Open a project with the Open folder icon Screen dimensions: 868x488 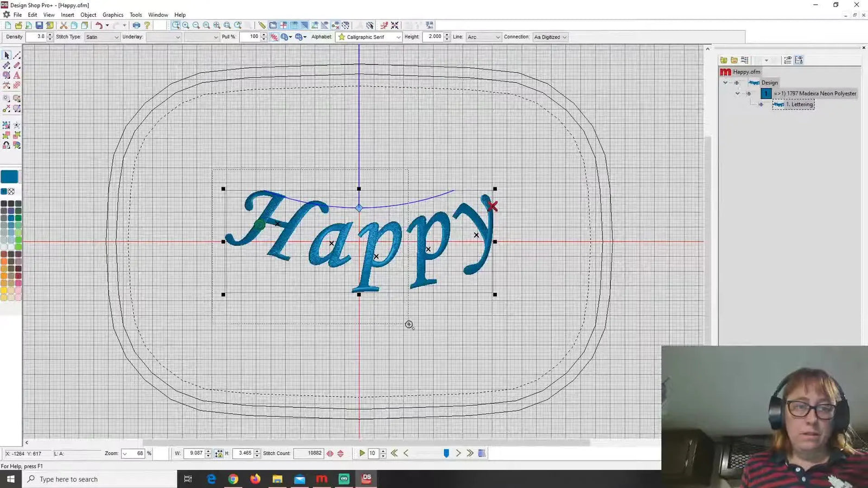pyautogui.click(x=18, y=25)
